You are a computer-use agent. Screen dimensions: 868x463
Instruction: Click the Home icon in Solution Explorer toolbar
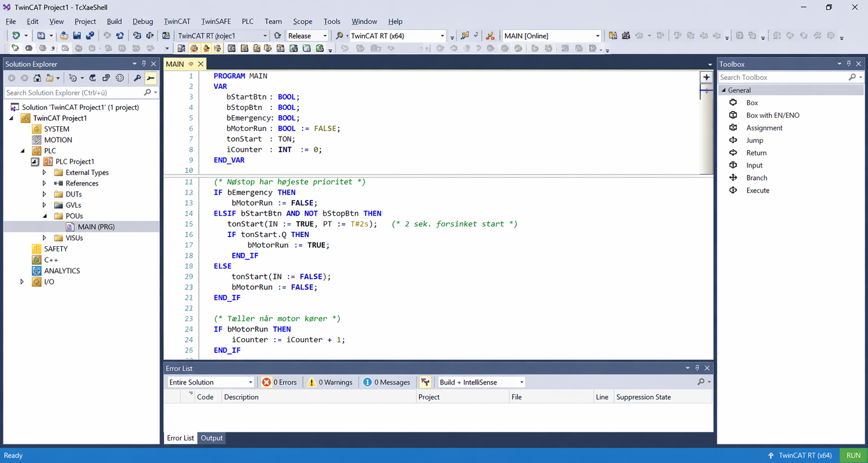pos(37,78)
